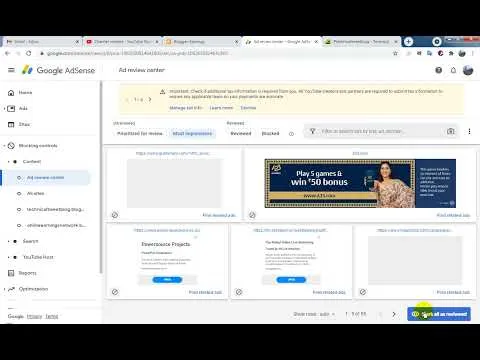This screenshot has height=360, width=480.
Task: Select the Reviewed tab
Action: pyautogui.click(x=241, y=133)
